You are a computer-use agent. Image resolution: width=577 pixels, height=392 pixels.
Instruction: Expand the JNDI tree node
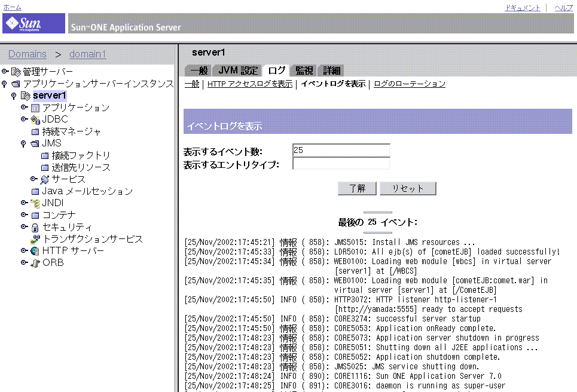click(25, 203)
